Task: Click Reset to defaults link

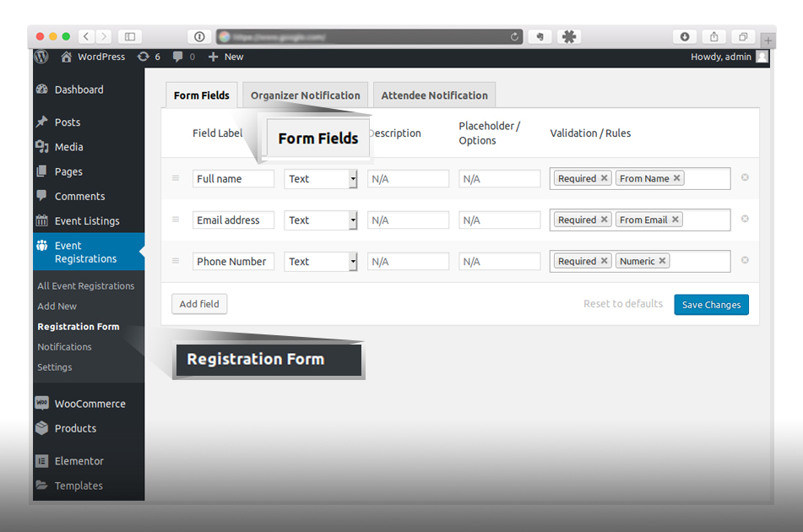Action: [x=623, y=304]
